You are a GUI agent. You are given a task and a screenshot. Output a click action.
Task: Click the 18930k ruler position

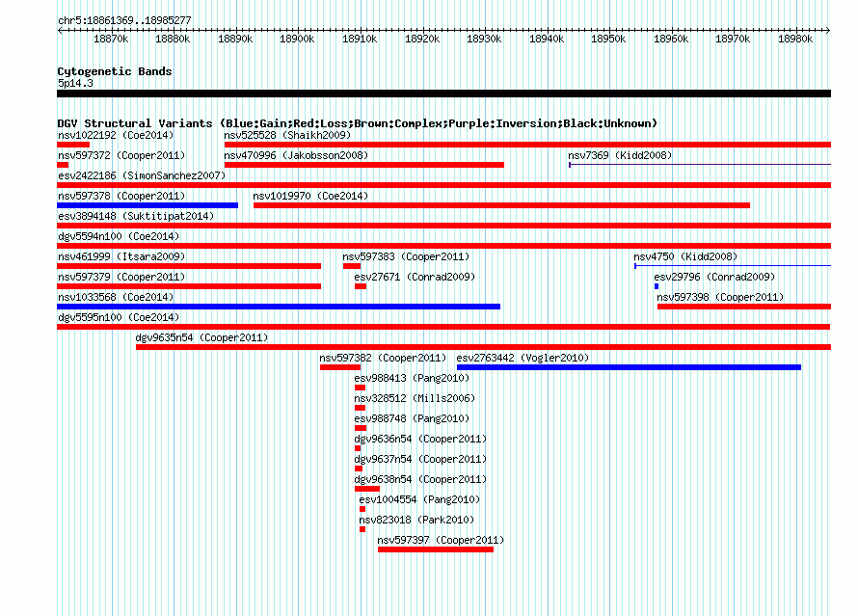point(484,39)
